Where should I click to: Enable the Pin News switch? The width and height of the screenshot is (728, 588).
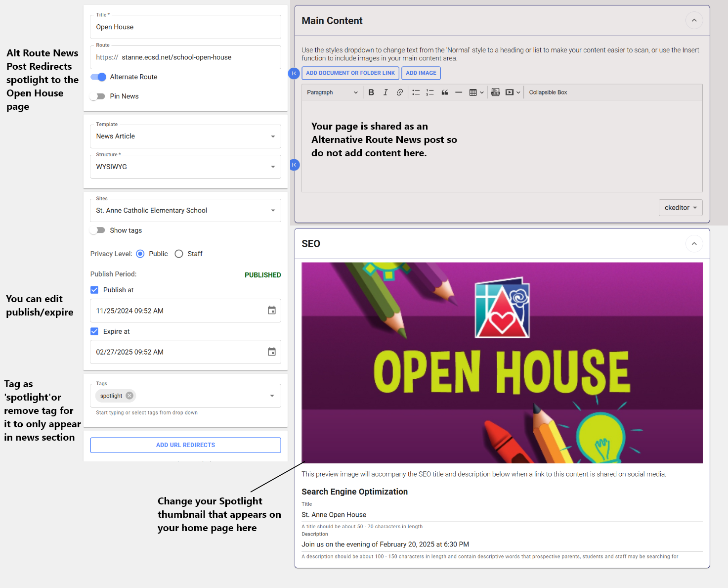(98, 96)
